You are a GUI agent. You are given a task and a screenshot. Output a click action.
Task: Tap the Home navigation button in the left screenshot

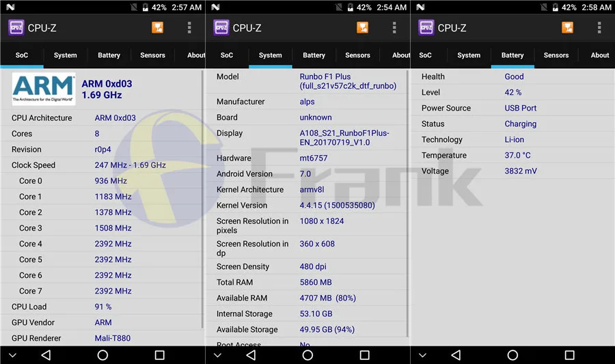pos(102,355)
